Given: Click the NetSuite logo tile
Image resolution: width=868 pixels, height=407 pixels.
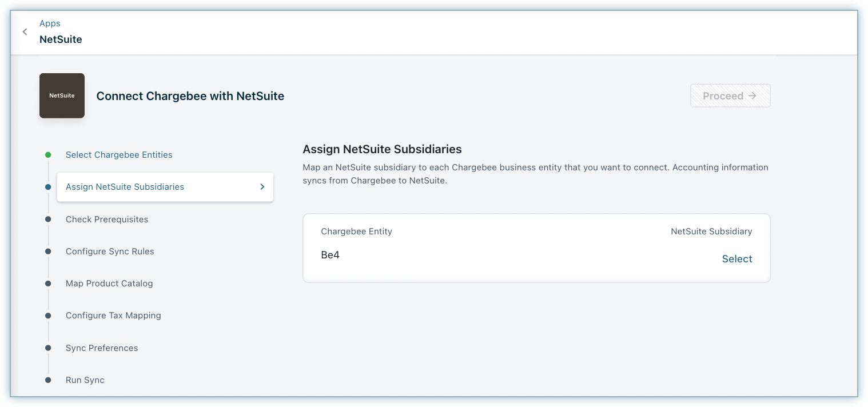Looking at the screenshot, I should click(x=62, y=95).
